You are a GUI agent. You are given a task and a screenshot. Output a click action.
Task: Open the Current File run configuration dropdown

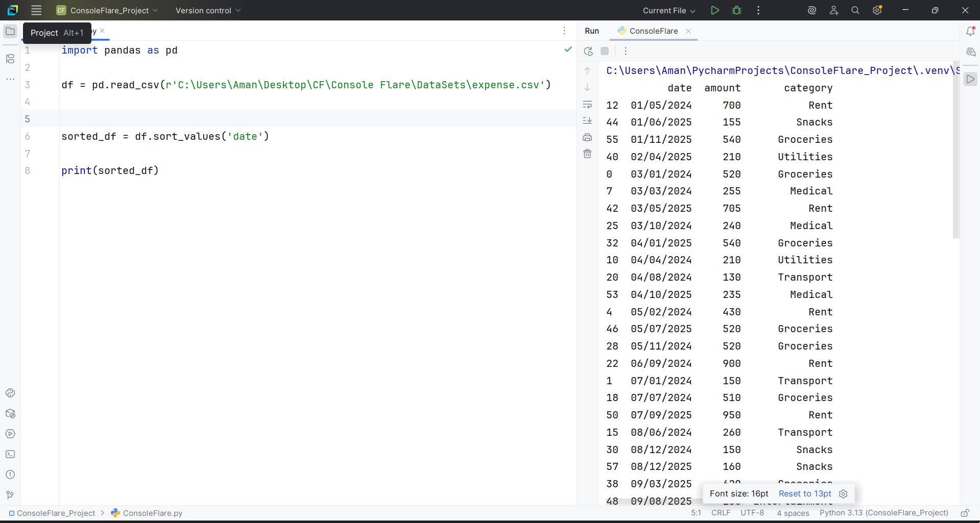click(x=668, y=10)
